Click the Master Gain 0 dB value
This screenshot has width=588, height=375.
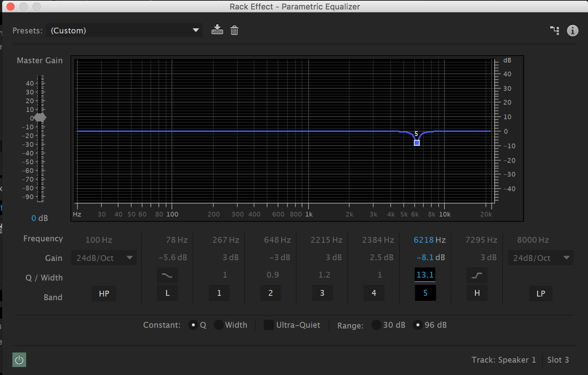(x=40, y=218)
